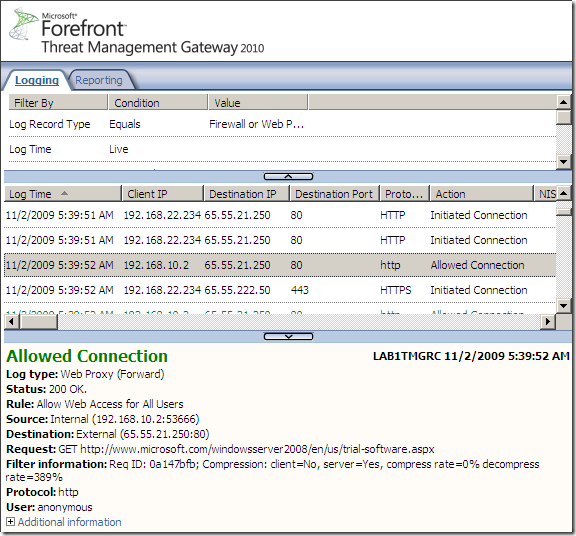This screenshot has width=576, height=536.
Task: Click the filter pane scrollbar thumb
Action: pyautogui.click(x=564, y=118)
